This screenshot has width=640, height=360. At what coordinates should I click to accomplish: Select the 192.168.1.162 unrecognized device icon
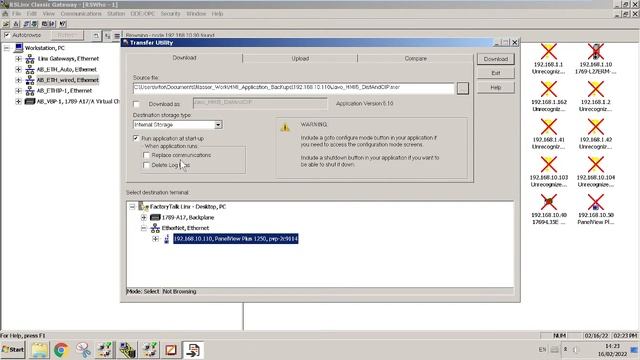[x=548, y=89]
